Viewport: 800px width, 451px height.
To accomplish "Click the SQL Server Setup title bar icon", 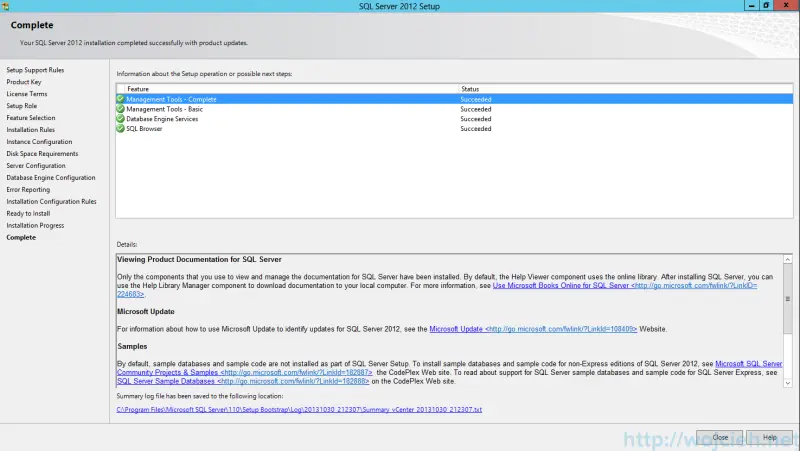I will (x=6, y=6).
